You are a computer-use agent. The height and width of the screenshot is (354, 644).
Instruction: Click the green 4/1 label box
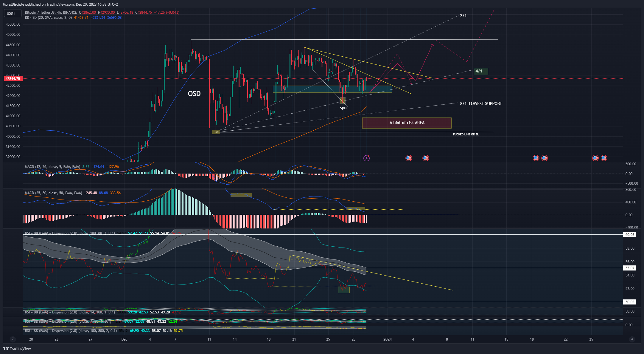[x=481, y=71]
